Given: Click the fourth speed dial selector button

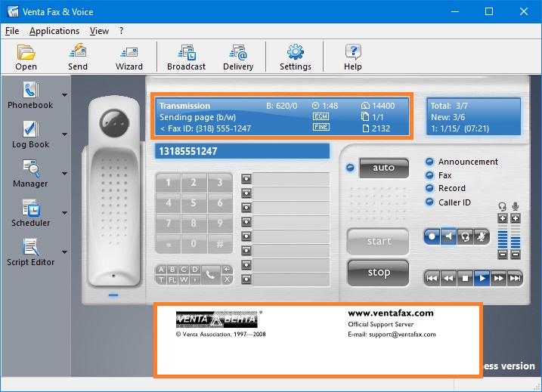Looking at the screenshot, I should pyautogui.click(x=246, y=222).
